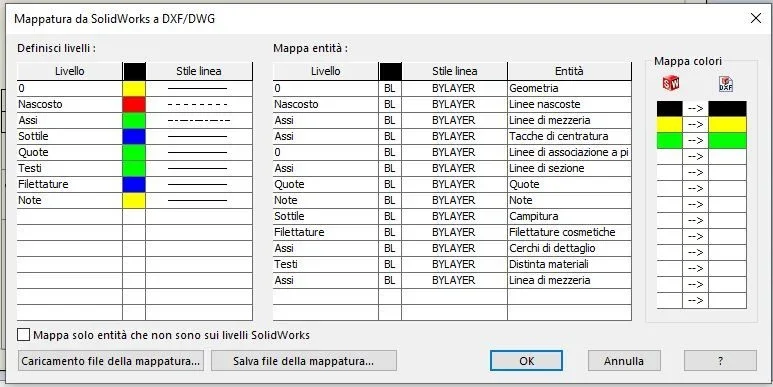
Task: Select the yellow DXF color in Mappa colori
Action: [728, 125]
